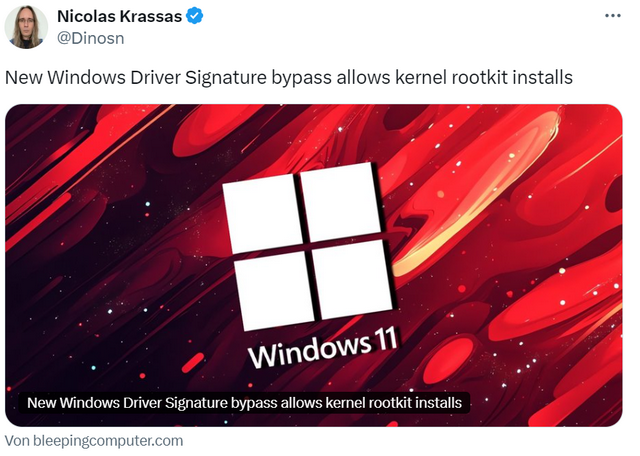The image size is (640, 456).
Task: Click the word "Signature" in the tweet text
Action: click(x=226, y=78)
